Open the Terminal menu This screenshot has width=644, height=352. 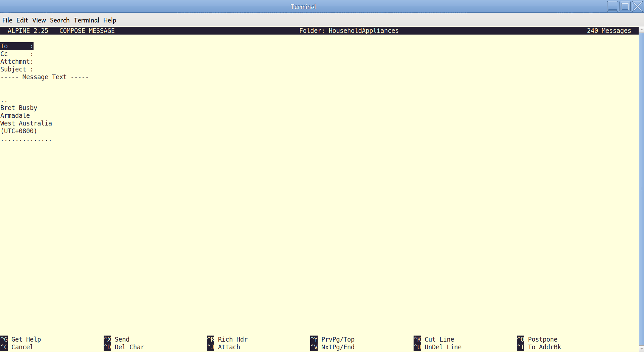(x=86, y=20)
